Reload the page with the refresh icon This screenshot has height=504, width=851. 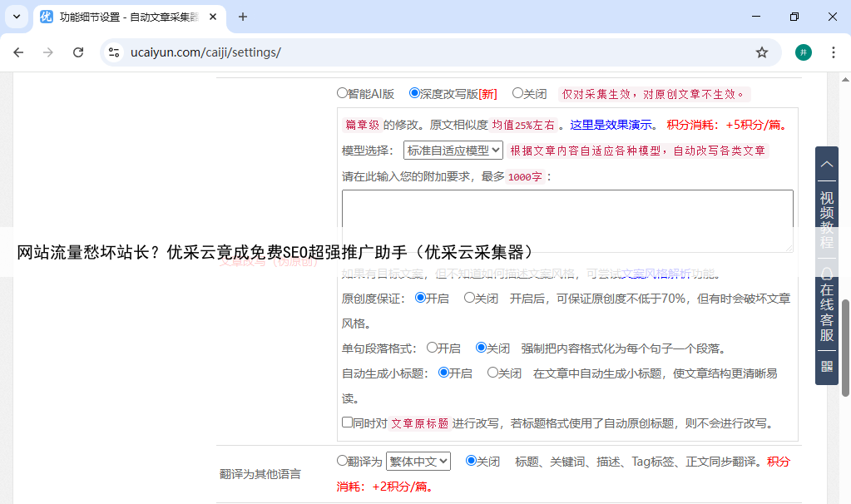point(78,52)
